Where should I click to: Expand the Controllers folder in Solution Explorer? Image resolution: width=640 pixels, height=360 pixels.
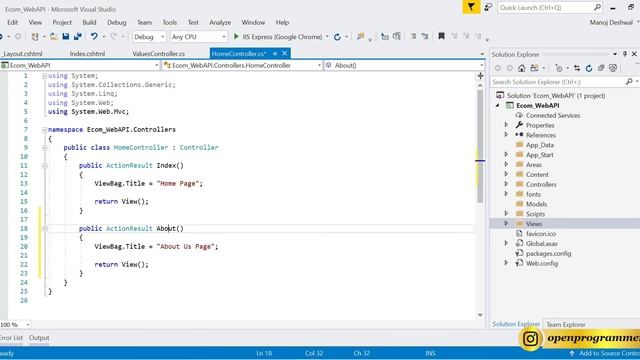coord(506,184)
